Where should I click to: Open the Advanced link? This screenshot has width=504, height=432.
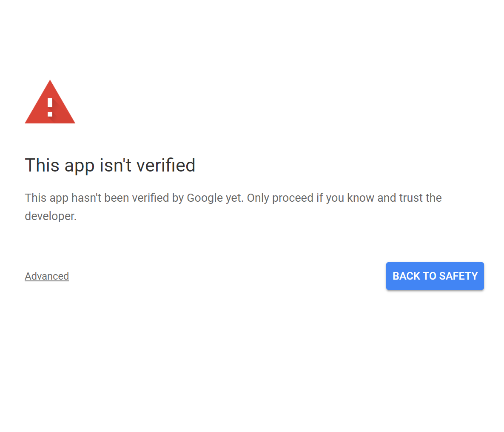coord(47,276)
